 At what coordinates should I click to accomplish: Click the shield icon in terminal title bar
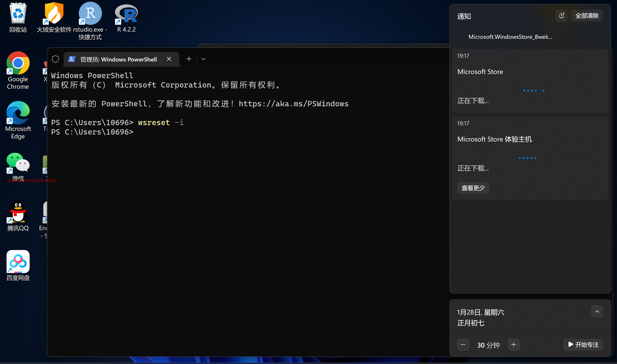click(55, 59)
